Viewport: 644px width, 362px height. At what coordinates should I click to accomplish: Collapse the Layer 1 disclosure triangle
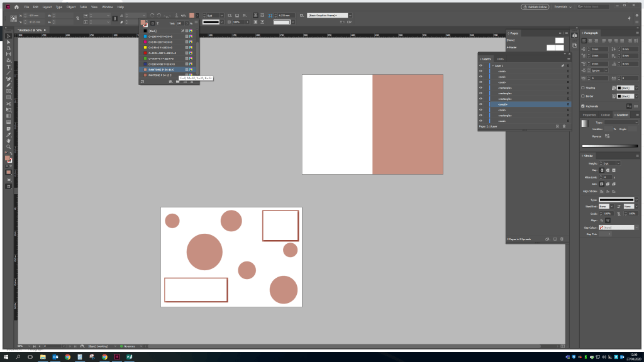(492, 65)
